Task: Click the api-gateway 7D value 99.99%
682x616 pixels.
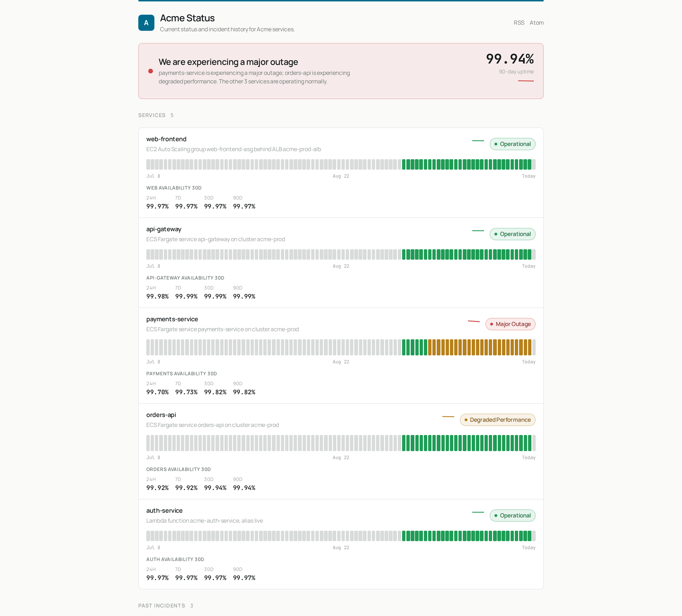Action: coord(186,296)
